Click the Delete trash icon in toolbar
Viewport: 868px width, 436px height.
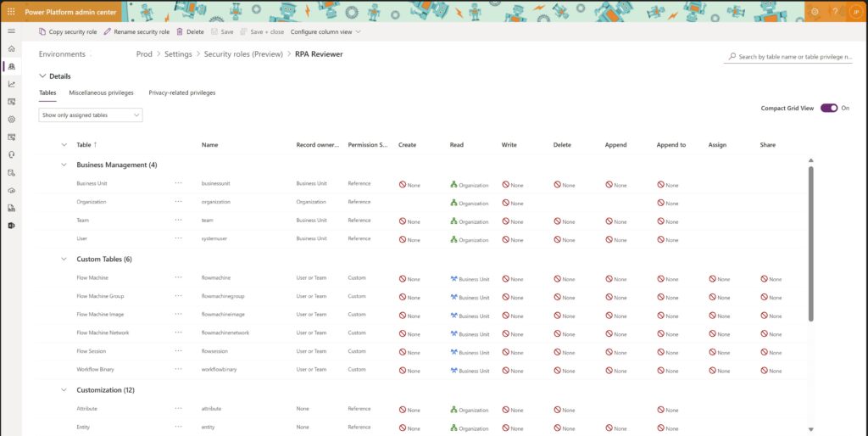190,31
